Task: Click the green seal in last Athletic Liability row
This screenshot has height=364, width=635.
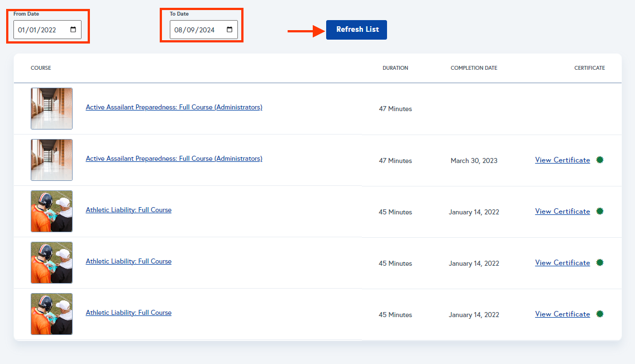Action: (x=600, y=314)
